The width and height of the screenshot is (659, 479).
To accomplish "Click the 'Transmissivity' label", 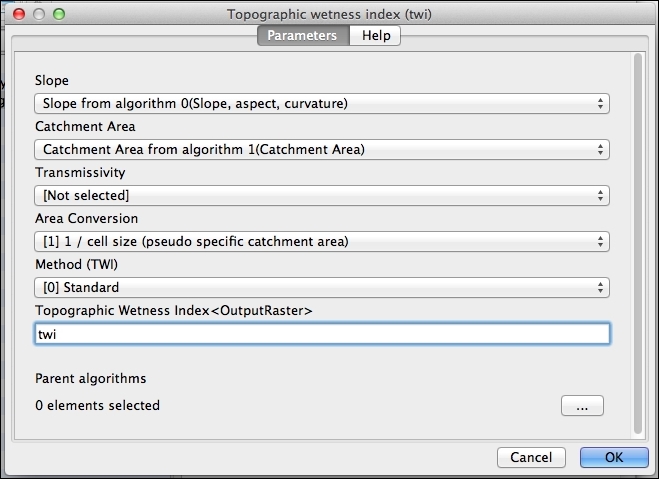I will tap(80, 173).
